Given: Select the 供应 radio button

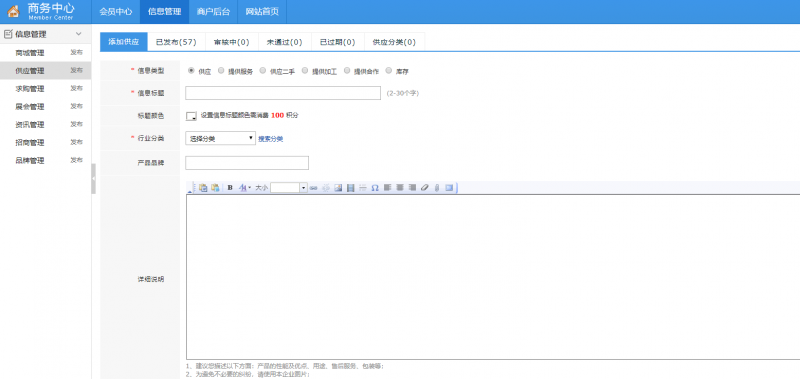Looking at the screenshot, I should [x=191, y=71].
